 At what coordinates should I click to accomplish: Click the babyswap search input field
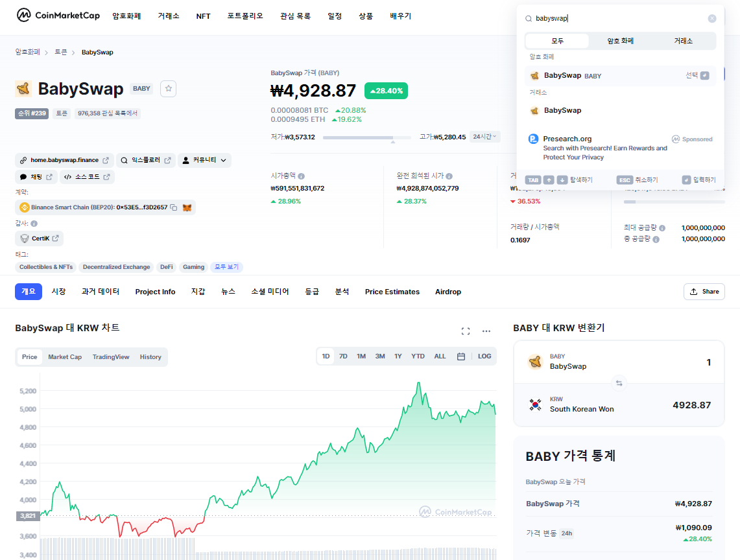coord(620,18)
